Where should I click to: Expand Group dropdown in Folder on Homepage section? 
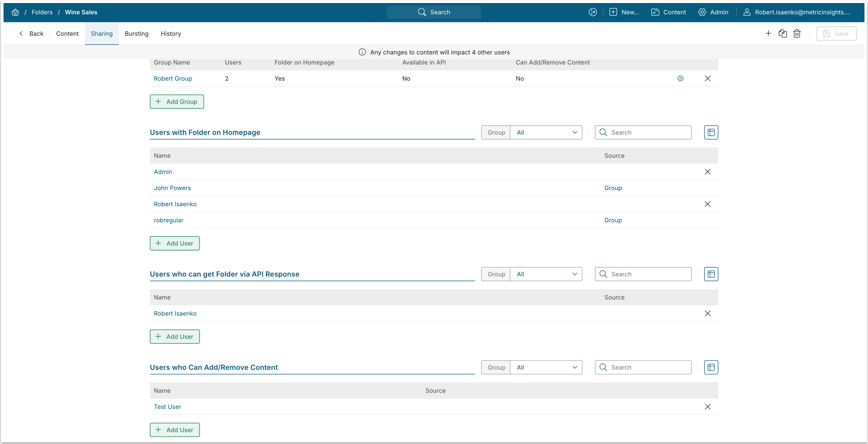tap(546, 133)
